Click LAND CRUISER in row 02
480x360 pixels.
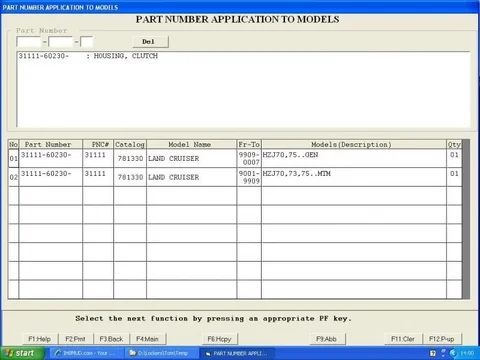(x=174, y=177)
